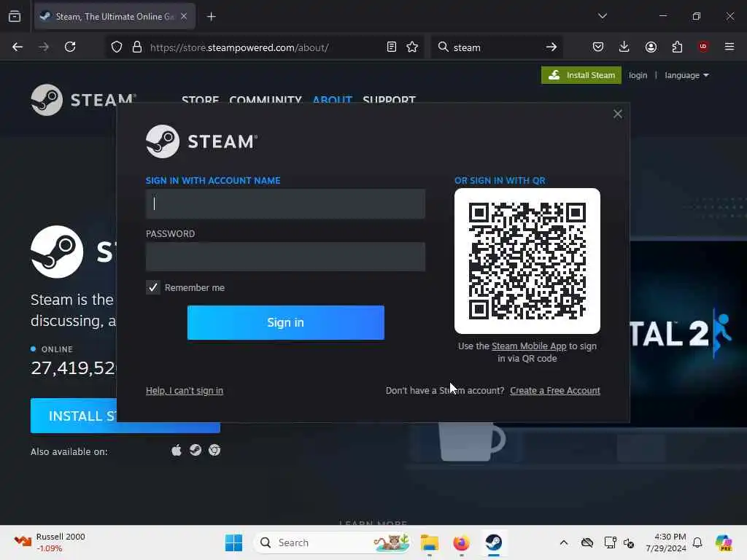Open the Firefox account icon
The image size is (747, 560).
(x=651, y=47)
